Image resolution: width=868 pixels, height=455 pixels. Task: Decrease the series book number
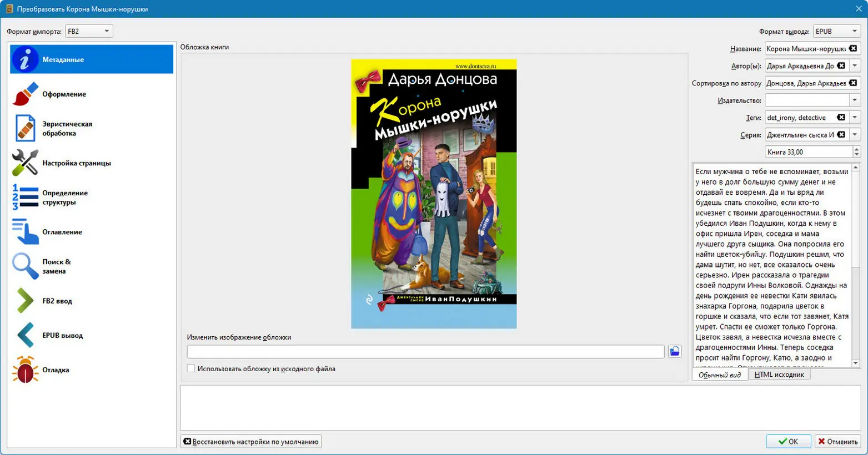point(856,155)
